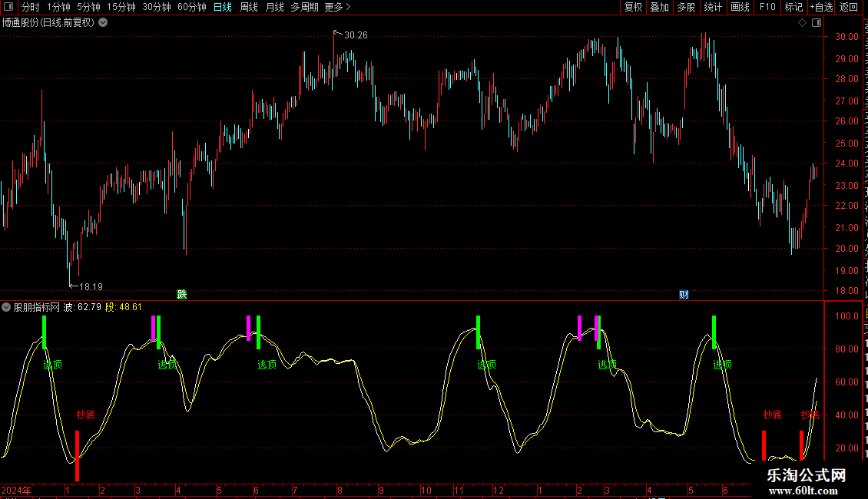Open F10 company information

(767, 7)
